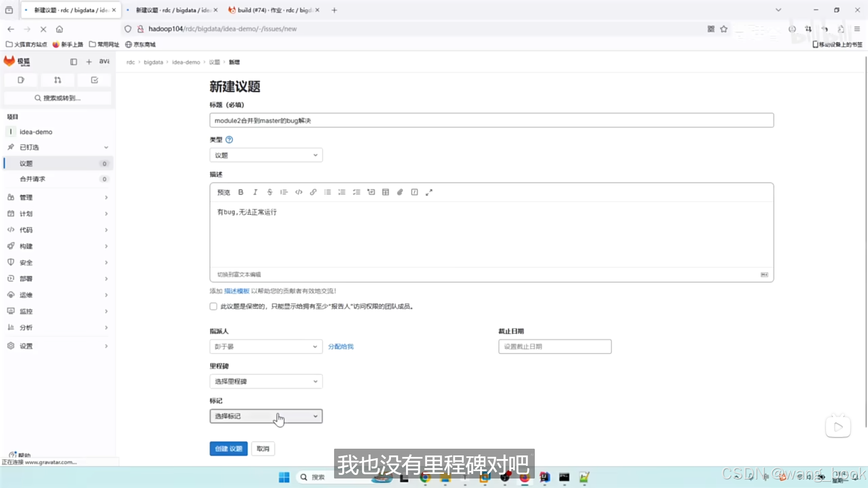Open the Markdown help icon in editor footer

coord(764,275)
